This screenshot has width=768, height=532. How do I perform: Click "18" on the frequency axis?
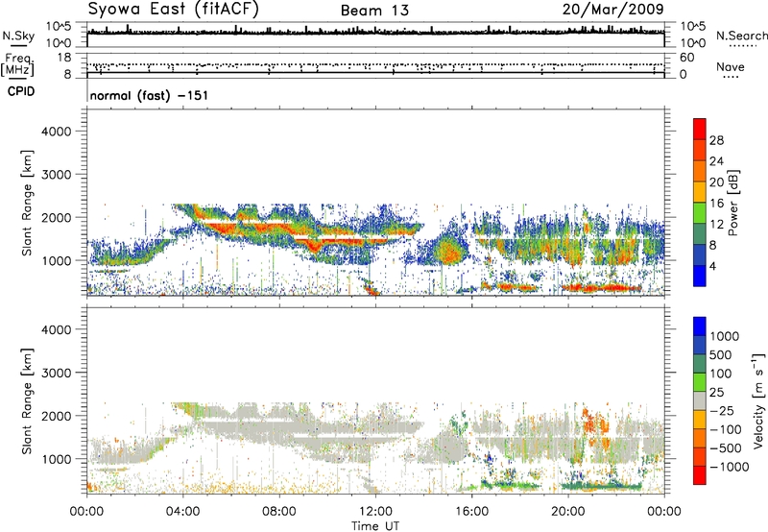64,58
